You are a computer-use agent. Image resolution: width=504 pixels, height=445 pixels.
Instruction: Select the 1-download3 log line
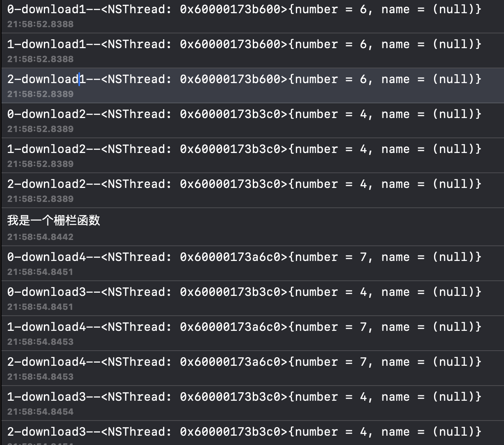[x=244, y=397]
